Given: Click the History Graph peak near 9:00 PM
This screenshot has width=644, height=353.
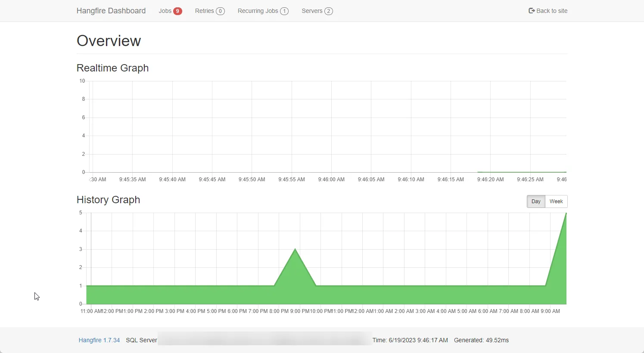Looking at the screenshot, I should (295, 250).
